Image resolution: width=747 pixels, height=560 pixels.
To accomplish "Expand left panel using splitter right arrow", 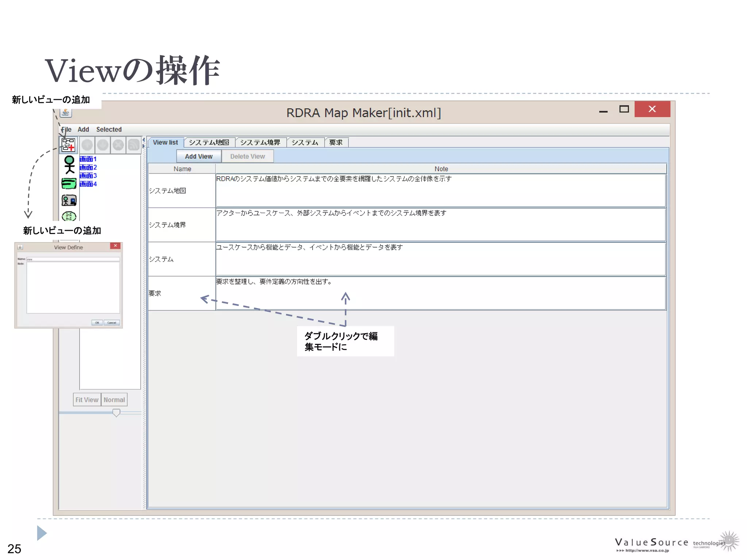I will [144, 146].
